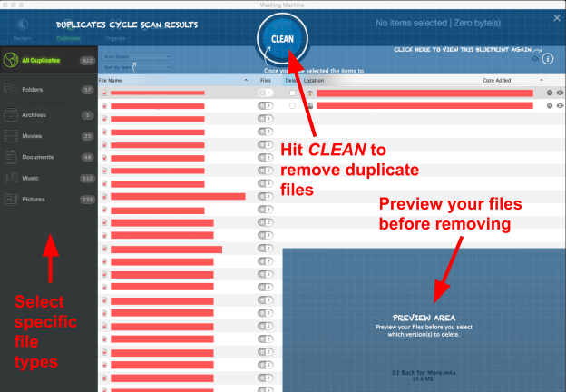Switch to the Duplicates tab
This screenshot has width=566, height=392.
click(x=69, y=30)
